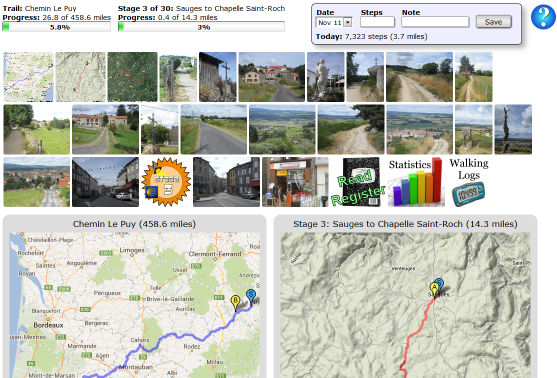Open the white statue photo thumbnail
This screenshot has height=378, width=557.
(326, 77)
